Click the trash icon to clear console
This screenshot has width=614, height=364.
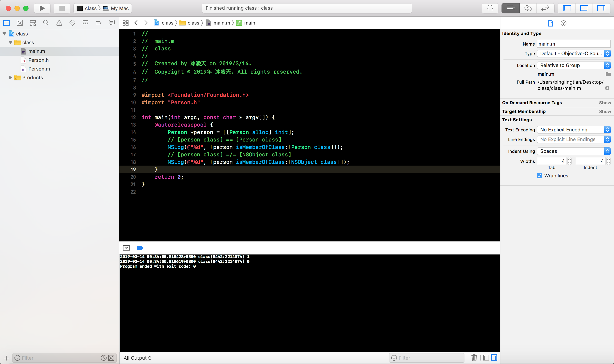474,358
